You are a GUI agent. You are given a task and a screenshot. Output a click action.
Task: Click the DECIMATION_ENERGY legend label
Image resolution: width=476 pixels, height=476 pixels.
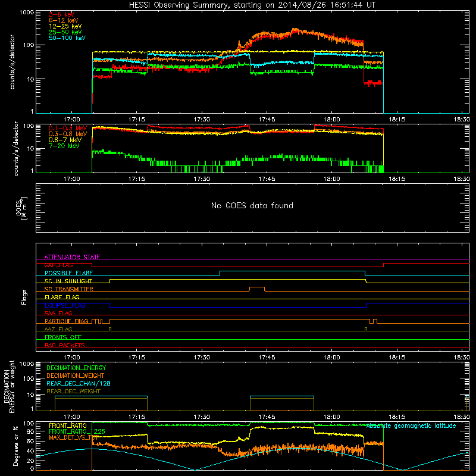[x=77, y=368]
